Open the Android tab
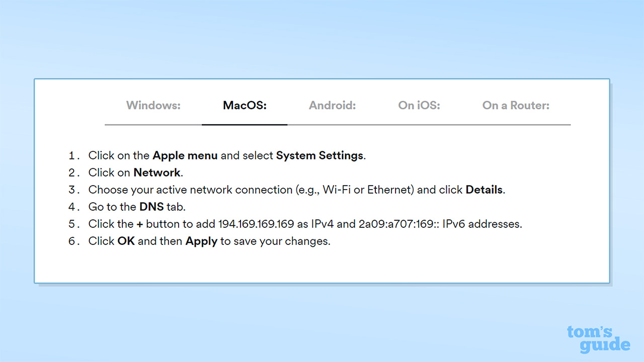Screen dimensions: 644x362 point(332,106)
